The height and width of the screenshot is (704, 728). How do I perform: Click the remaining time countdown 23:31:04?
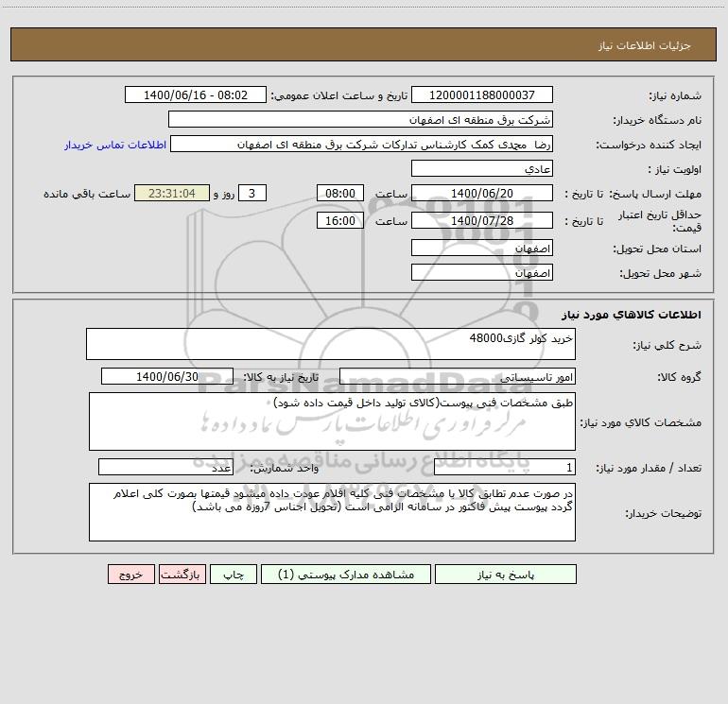tap(172, 193)
